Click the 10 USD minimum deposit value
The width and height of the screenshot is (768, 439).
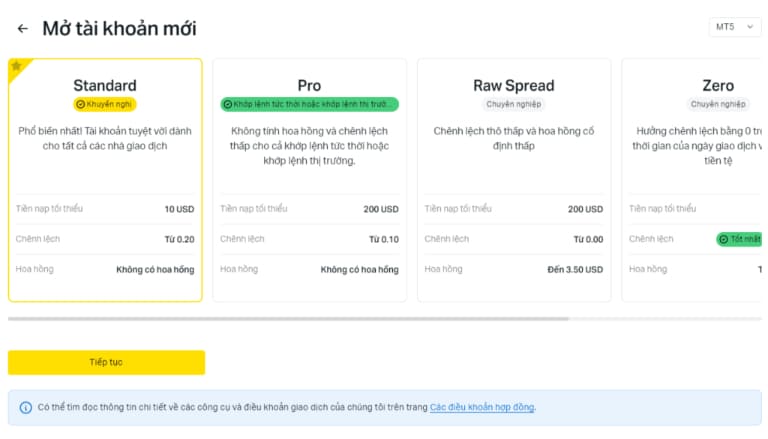(179, 209)
